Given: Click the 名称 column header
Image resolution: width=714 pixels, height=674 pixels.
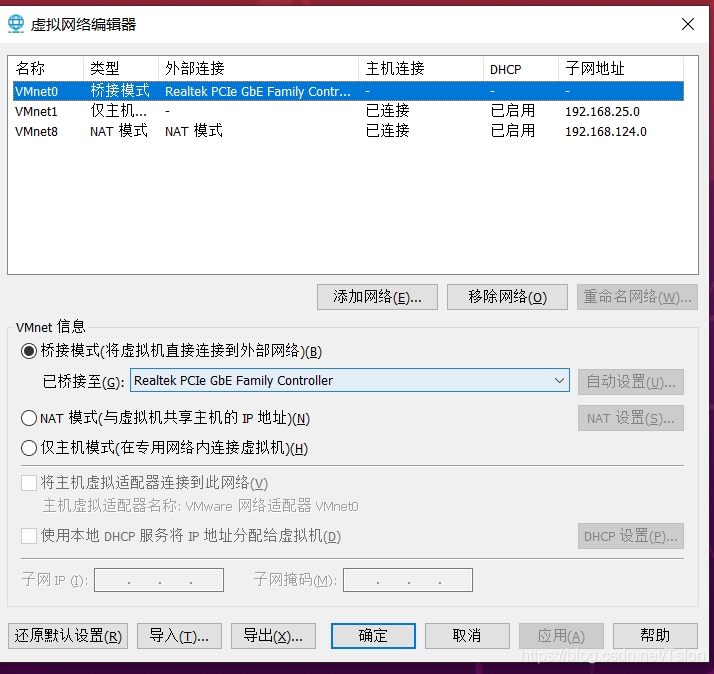Looking at the screenshot, I should tap(46, 69).
